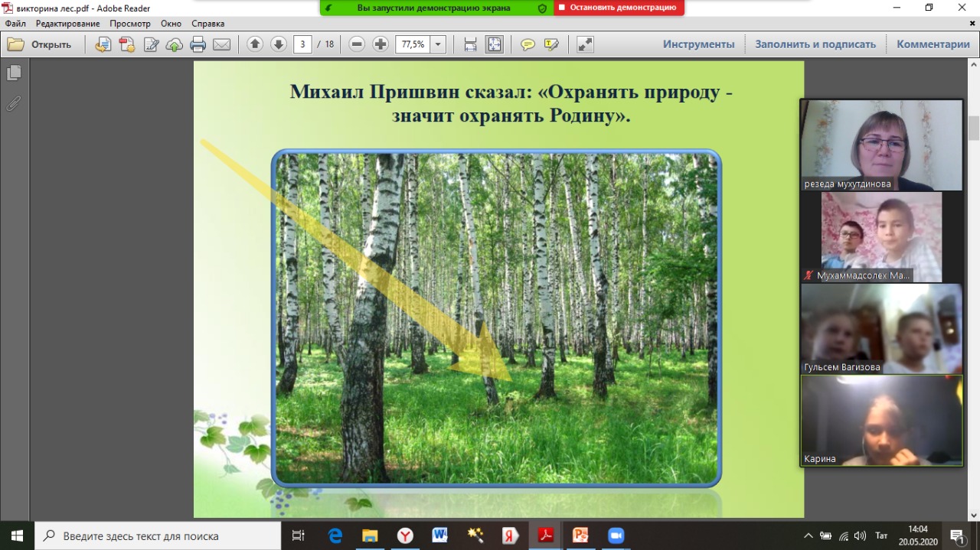Expand the page thumbnails side panel
980x550 pixels.
pos(13,73)
